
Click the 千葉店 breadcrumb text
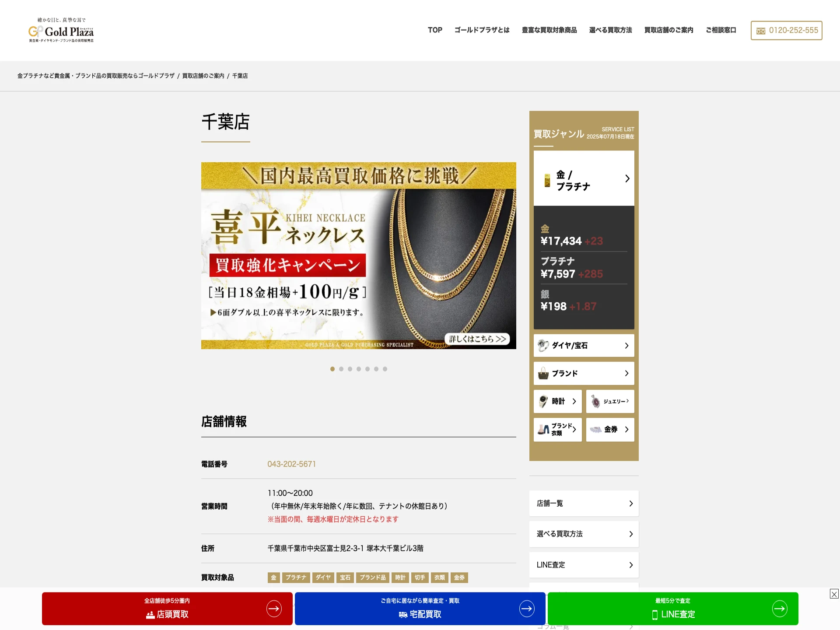tap(240, 76)
